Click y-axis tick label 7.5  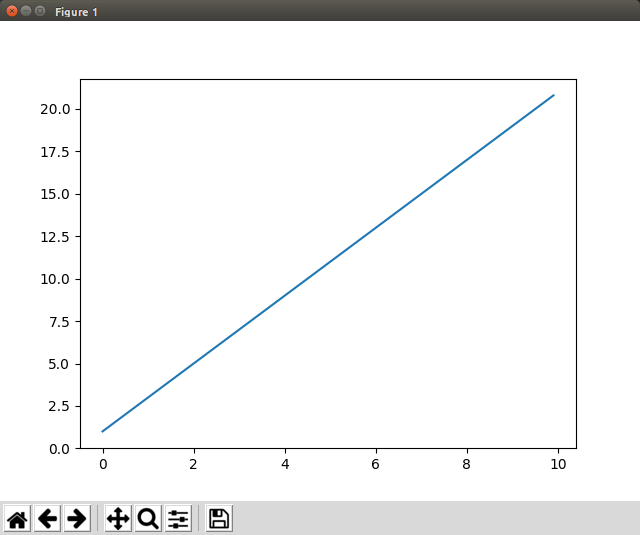click(x=59, y=322)
